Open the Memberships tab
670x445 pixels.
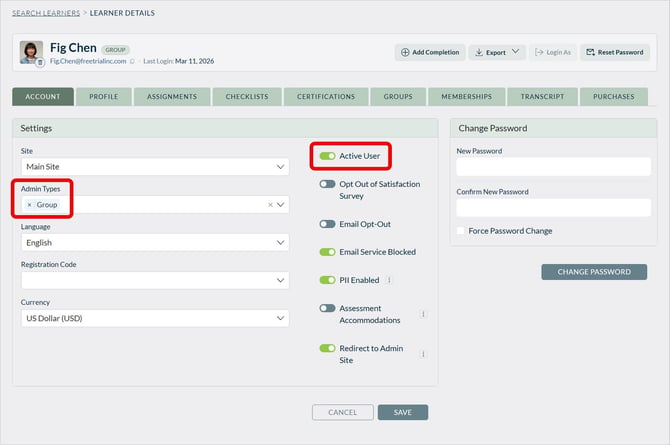pyautogui.click(x=467, y=97)
